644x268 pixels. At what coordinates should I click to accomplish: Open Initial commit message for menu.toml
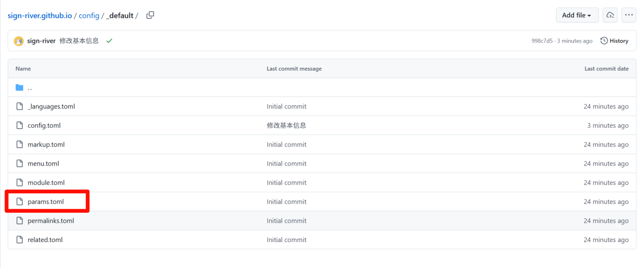(287, 163)
